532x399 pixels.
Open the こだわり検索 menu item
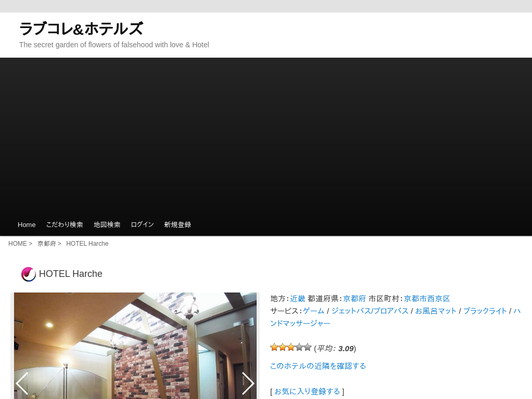click(x=64, y=224)
